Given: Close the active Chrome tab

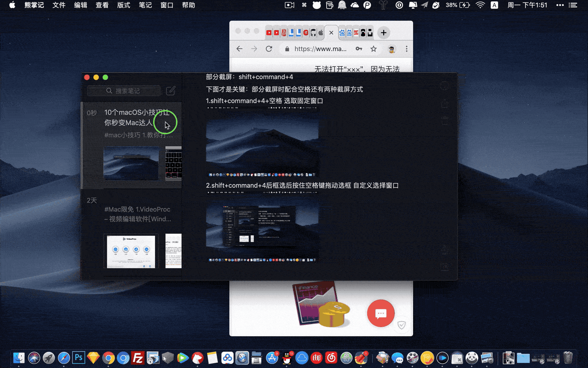Looking at the screenshot, I should [331, 33].
